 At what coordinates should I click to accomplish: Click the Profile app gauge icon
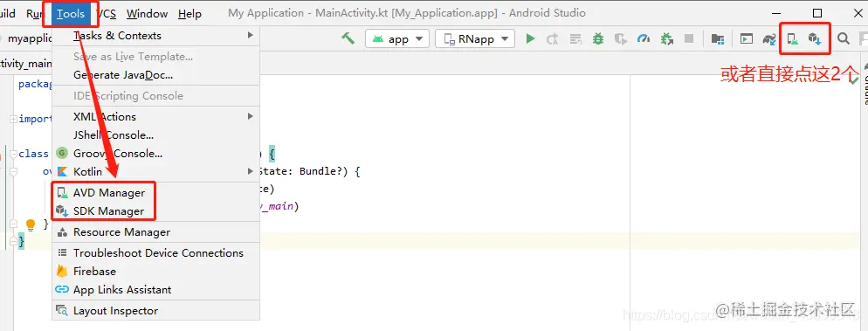(x=644, y=38)
